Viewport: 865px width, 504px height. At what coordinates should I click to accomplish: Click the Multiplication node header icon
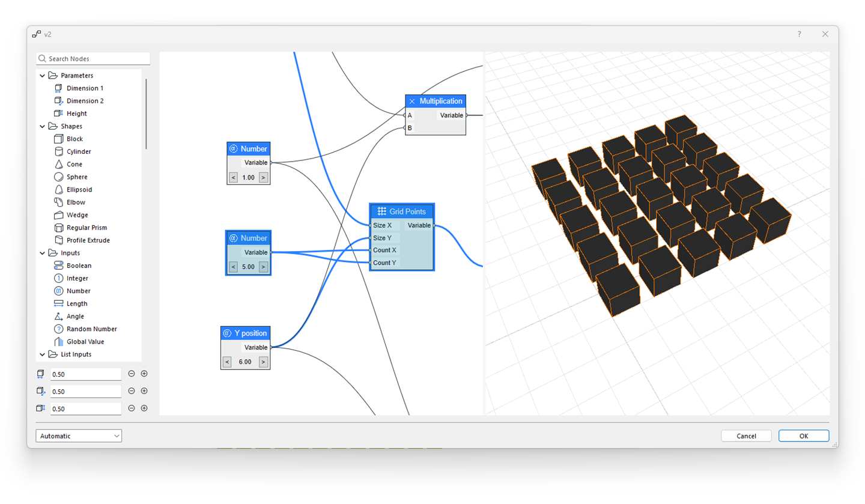(x=412, y=102)
